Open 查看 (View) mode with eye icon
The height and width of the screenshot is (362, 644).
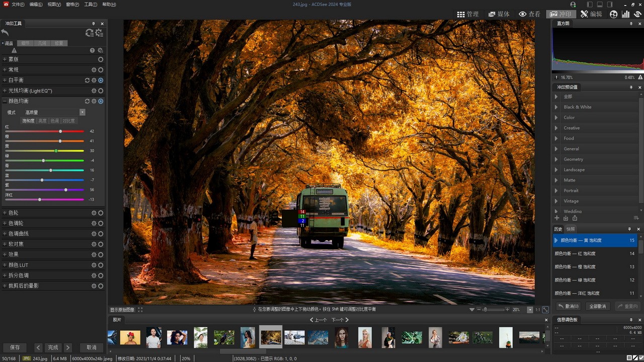coord(529,14)
